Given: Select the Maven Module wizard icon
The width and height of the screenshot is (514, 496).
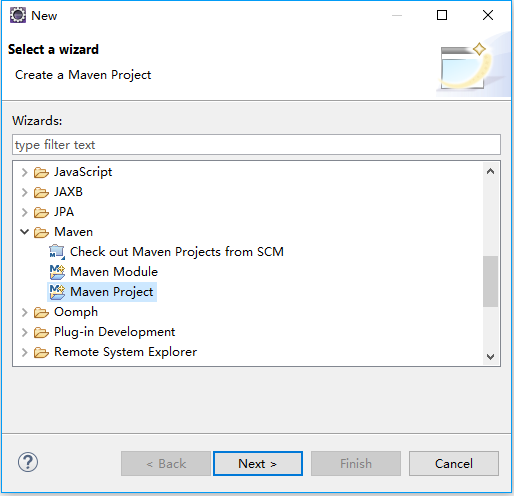Looking at the screenshot, I should [57, 272].
